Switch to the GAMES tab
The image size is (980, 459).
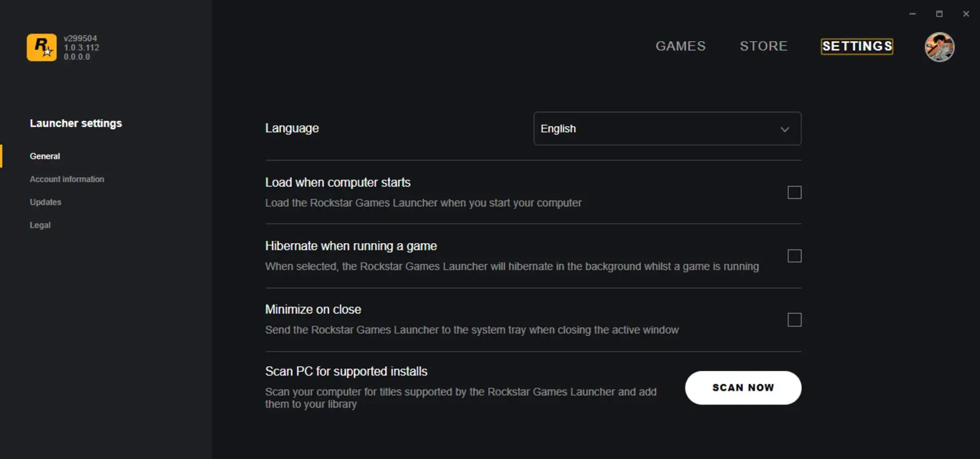680,46
